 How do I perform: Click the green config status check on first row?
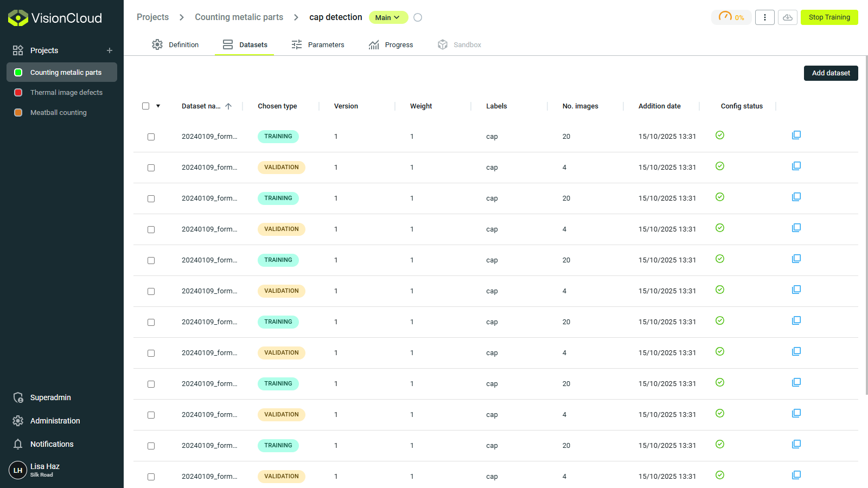(720, 136)
